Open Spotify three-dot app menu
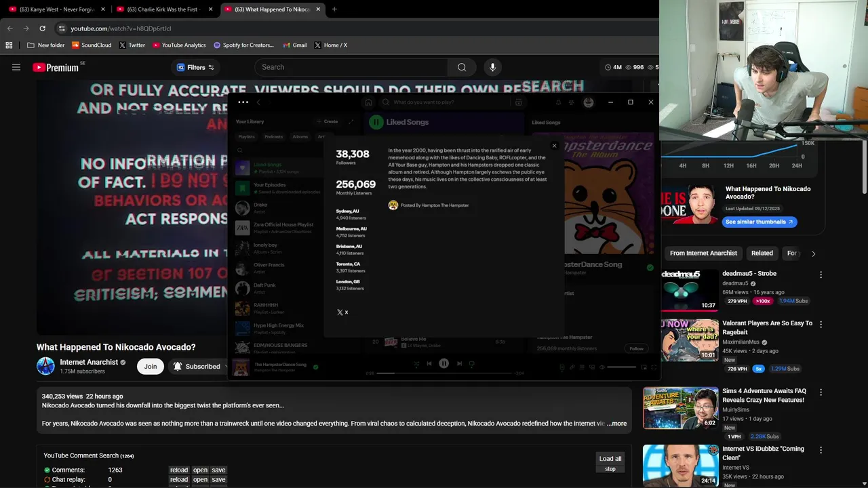This screenshot has height=488, width=868. click(243, 102)
